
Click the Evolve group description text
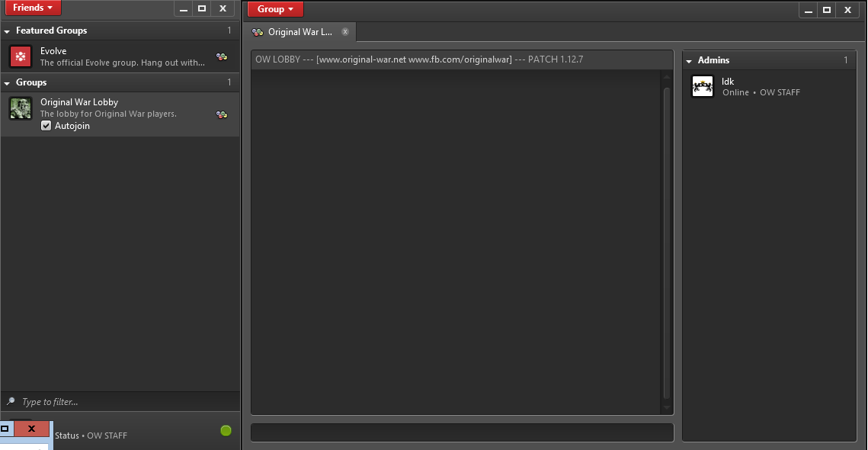click(x=123, y=63)
